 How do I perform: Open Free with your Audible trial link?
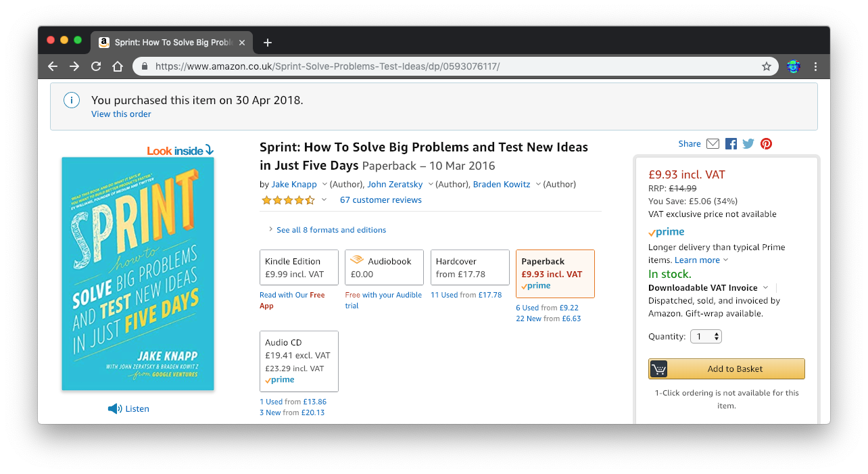point(383,300)
